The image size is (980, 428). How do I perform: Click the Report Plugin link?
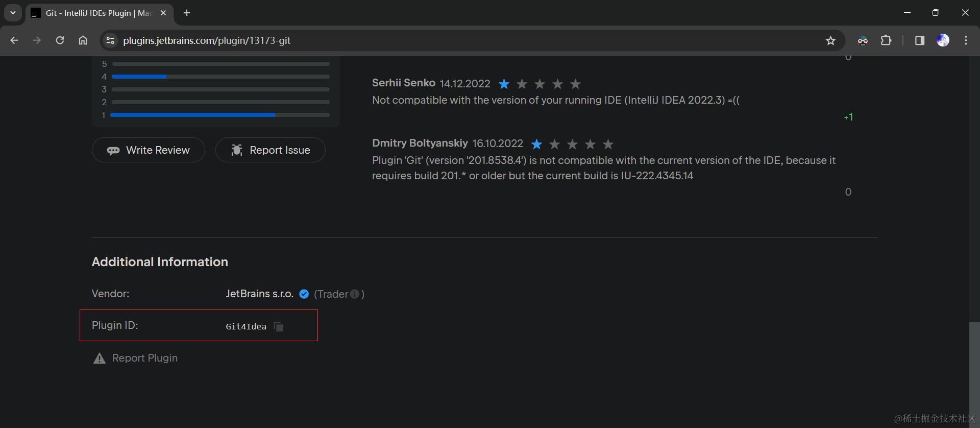[x=136, y=358]
